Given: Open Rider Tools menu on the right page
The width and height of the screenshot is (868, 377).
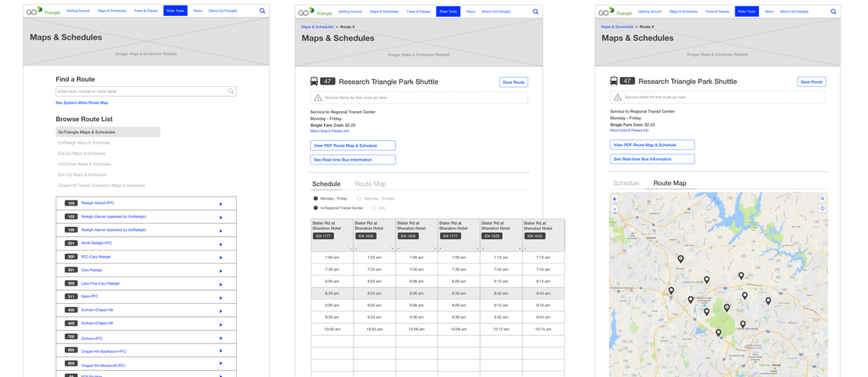Looking at the screenshot, I should coord(747,11).
